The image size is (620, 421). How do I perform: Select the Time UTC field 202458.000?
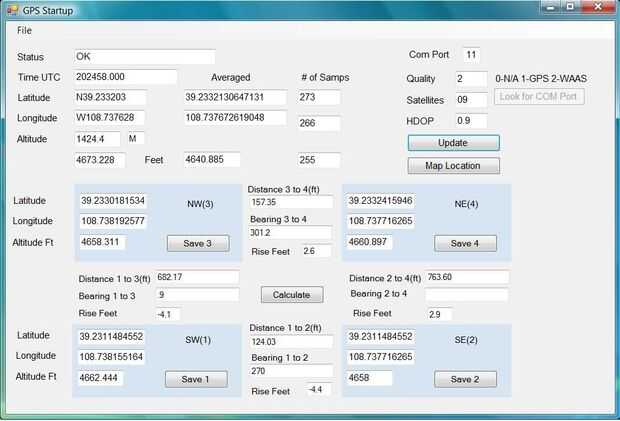[x=125, y=77]
